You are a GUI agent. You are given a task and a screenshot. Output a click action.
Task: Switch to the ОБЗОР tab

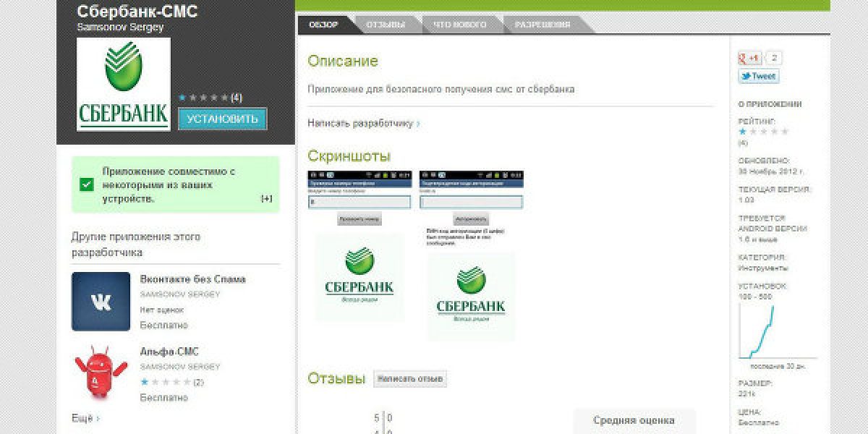coord(325,25)
